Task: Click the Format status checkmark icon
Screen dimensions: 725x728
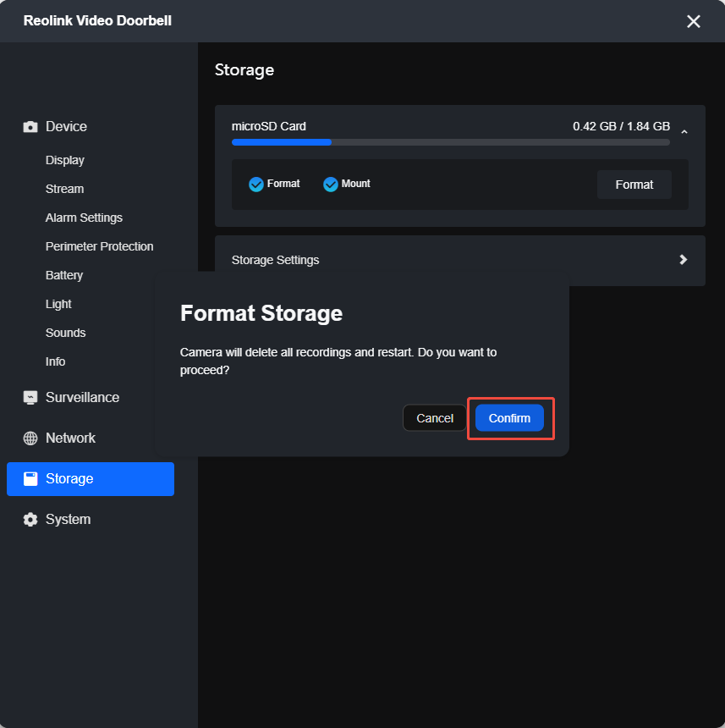Action: [x=256, y=185]
